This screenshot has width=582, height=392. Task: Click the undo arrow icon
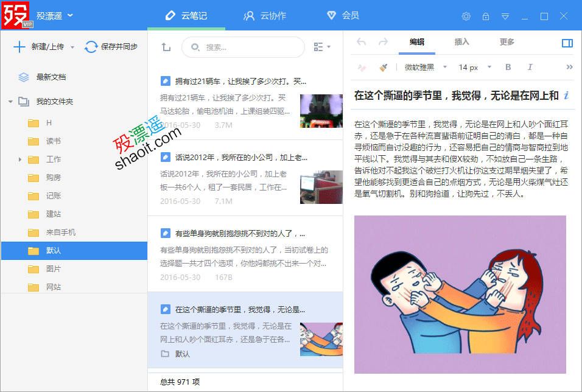coord(361,42)
